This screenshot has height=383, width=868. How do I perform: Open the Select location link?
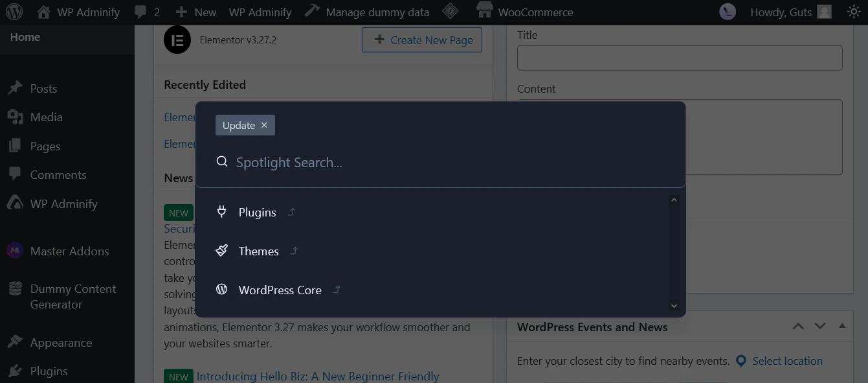[787, 361]
